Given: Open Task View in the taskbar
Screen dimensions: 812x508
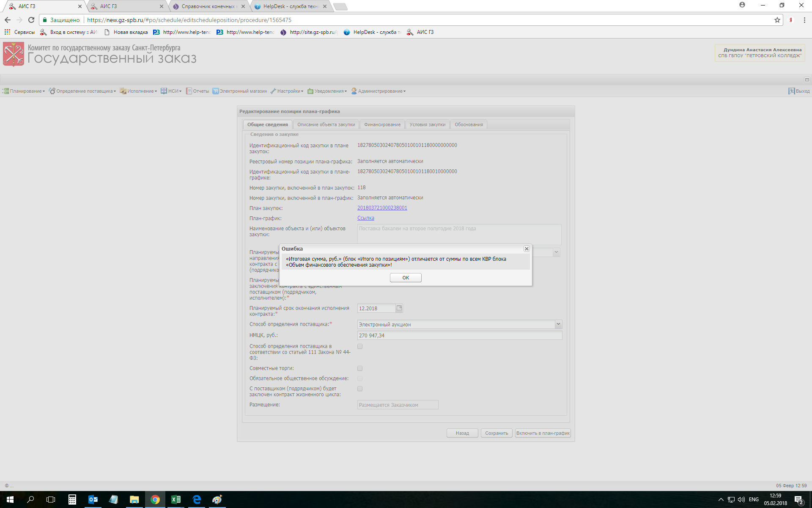Looking at the screenshot, I should (x=51, y=500).
